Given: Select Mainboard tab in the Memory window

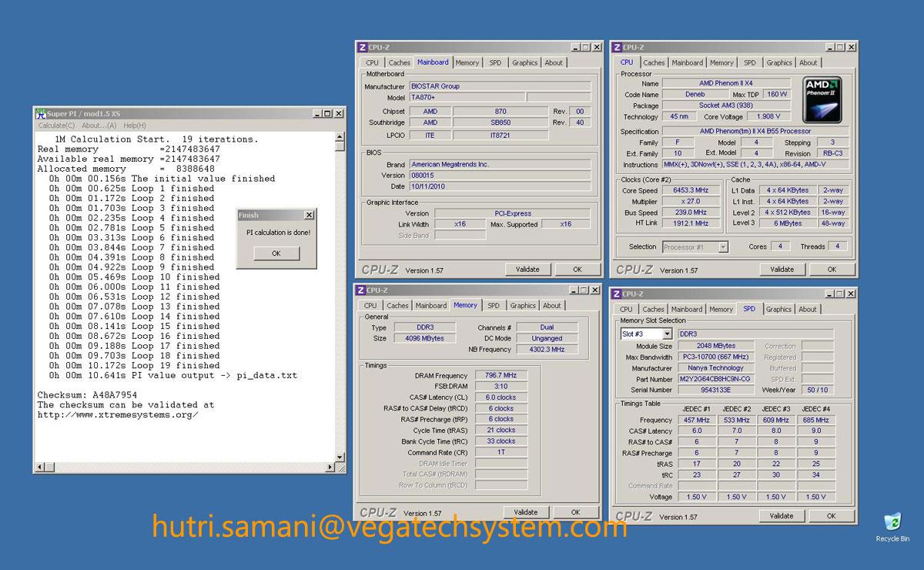Looking at the screenshot, I should (x=430, y=306).
